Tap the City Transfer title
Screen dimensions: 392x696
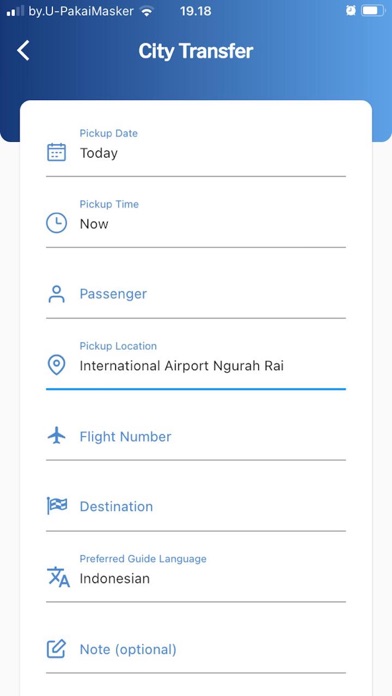[x=196, y=51]
